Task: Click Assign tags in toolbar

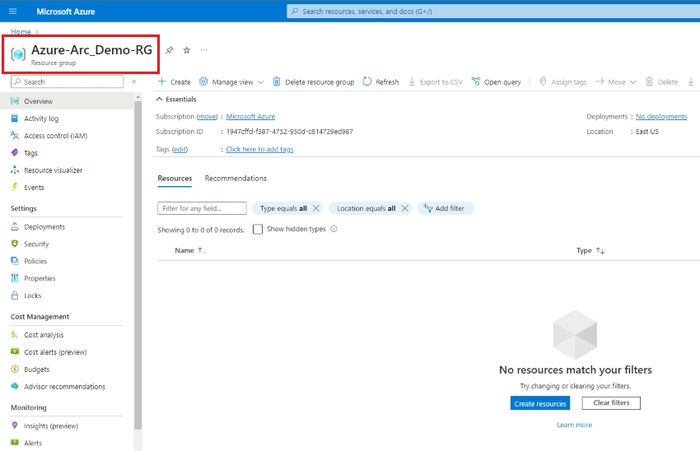Action: [x=562, y=82]
